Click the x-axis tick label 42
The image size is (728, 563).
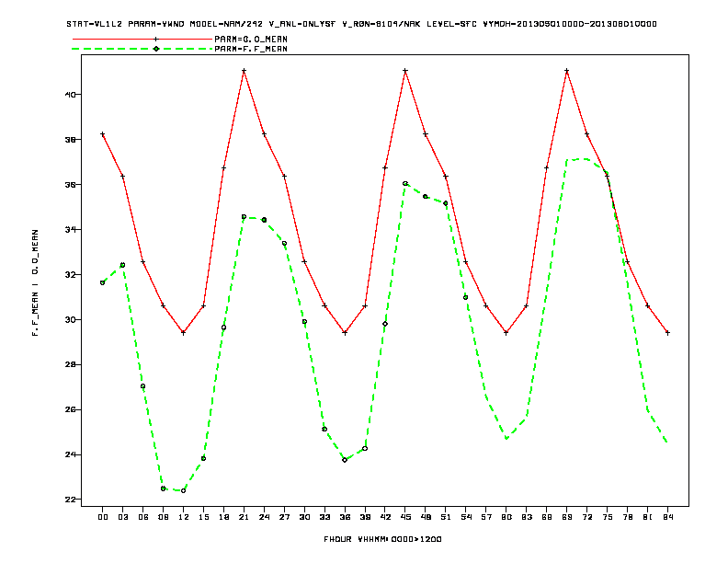coord(385,517)
